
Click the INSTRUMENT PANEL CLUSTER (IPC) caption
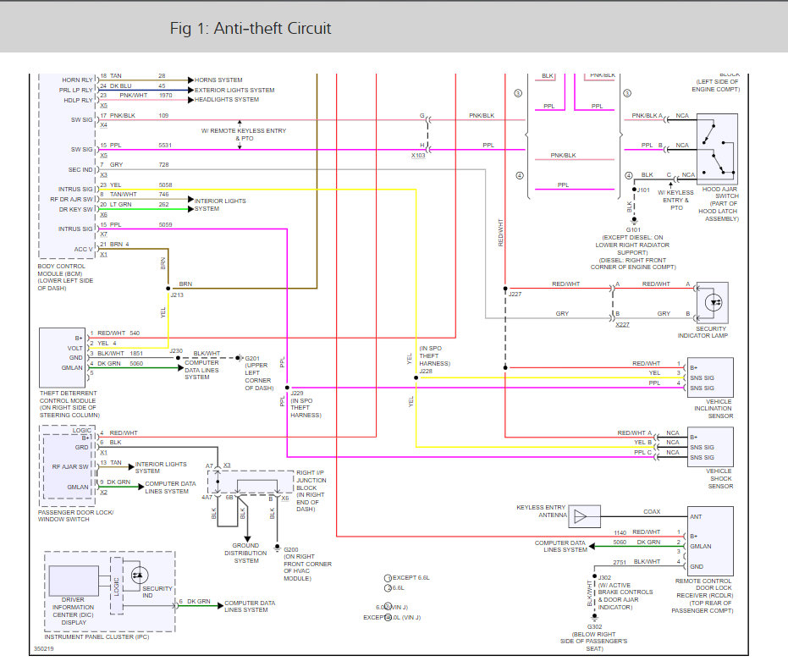point(96,636)
